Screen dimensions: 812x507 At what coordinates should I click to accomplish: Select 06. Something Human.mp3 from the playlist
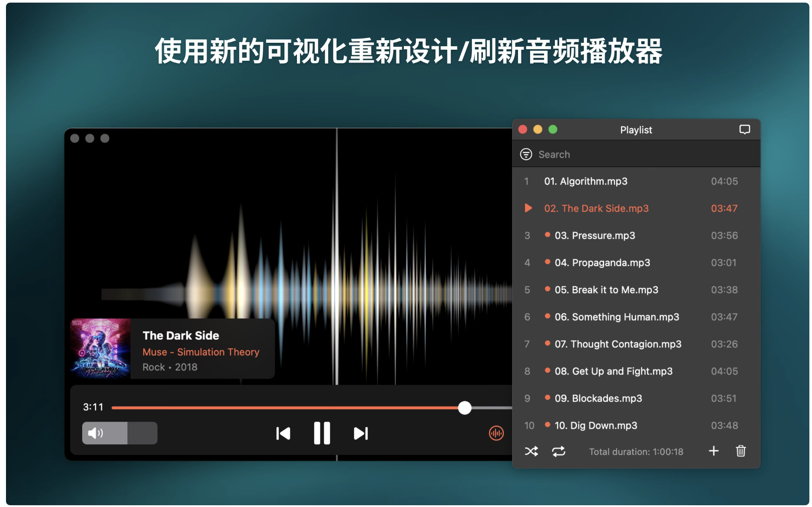[616, 317]
